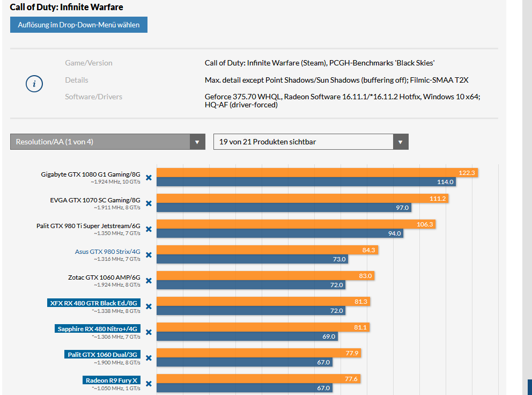532x395 pixels.
Task: Remove Asus GTX 980 Strix row
Action: pyautogui.click(x=149, y=255)
